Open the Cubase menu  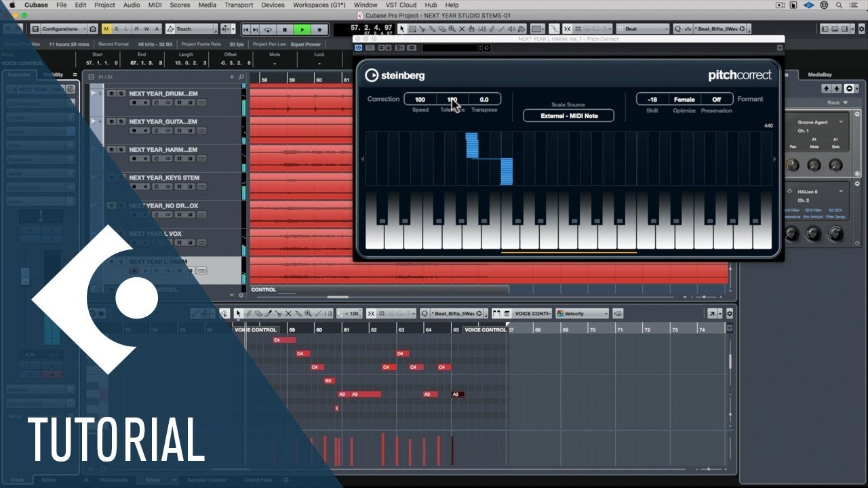tap(36, 5)
